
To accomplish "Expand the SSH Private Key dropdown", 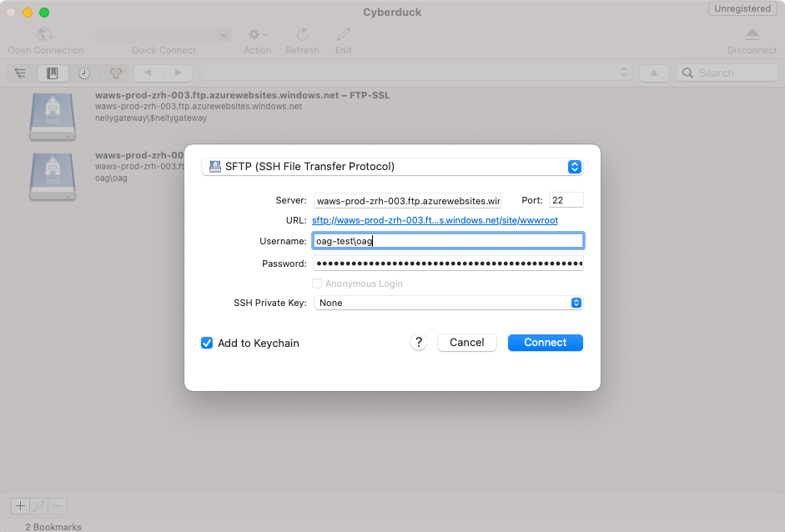I will [448, 303].
